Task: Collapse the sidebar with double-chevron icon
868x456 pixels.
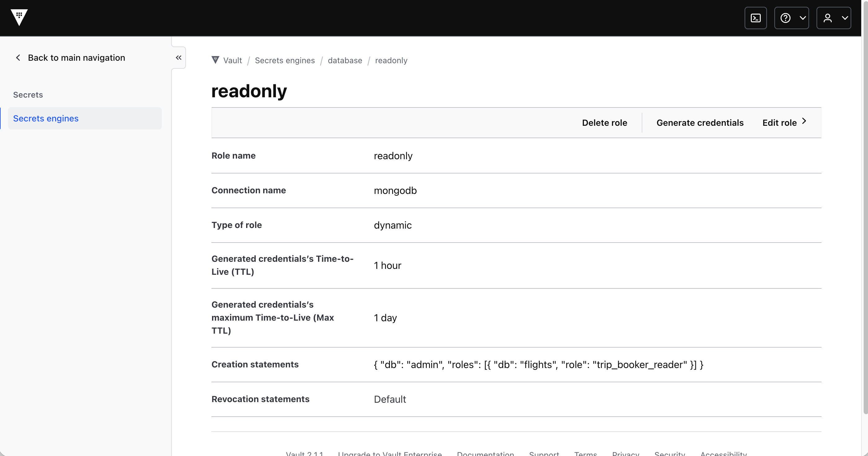Action: (x=179, y=58)
